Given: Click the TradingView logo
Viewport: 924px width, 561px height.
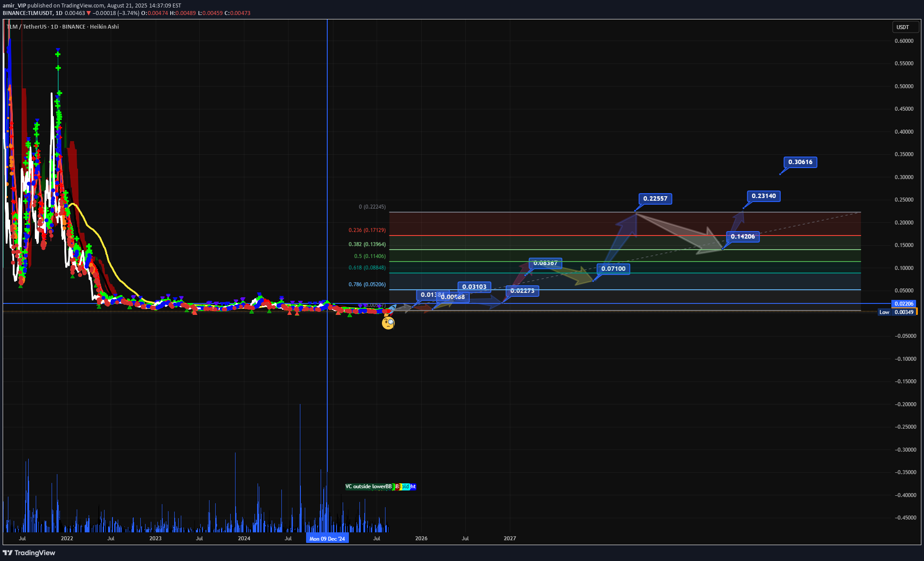Looking at the screenshot, I should pos(29,553).
